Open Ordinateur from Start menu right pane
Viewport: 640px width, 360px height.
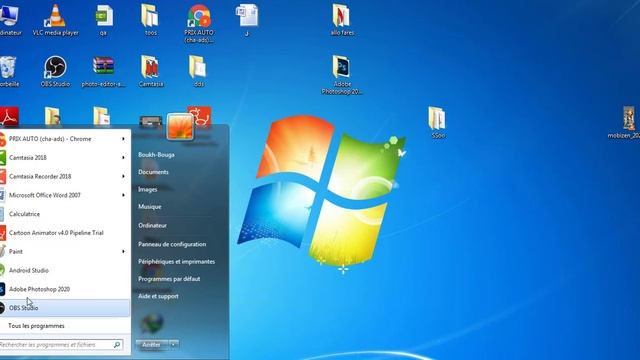point(152,225)
